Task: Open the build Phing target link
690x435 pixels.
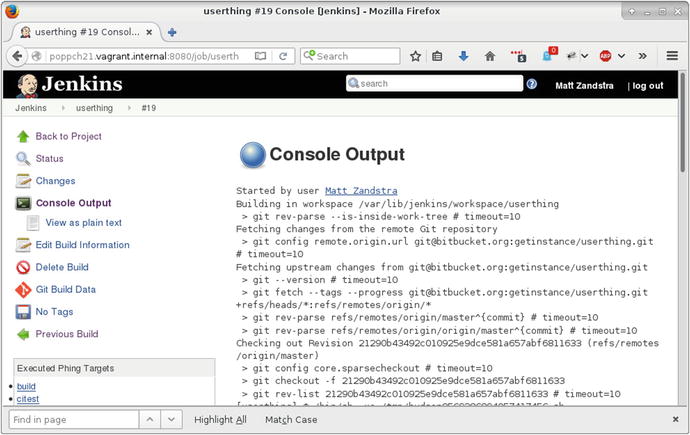Action: (26, 386)
